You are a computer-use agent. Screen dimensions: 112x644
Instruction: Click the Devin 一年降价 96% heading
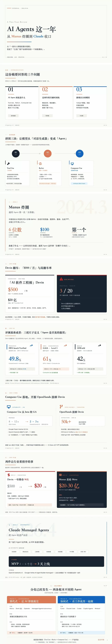[x=18, y=480]
